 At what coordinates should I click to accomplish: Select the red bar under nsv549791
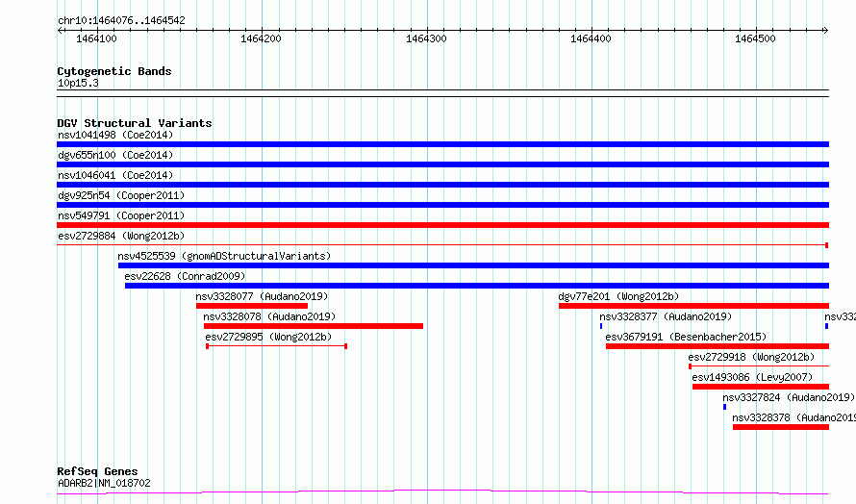click(442, 225)
